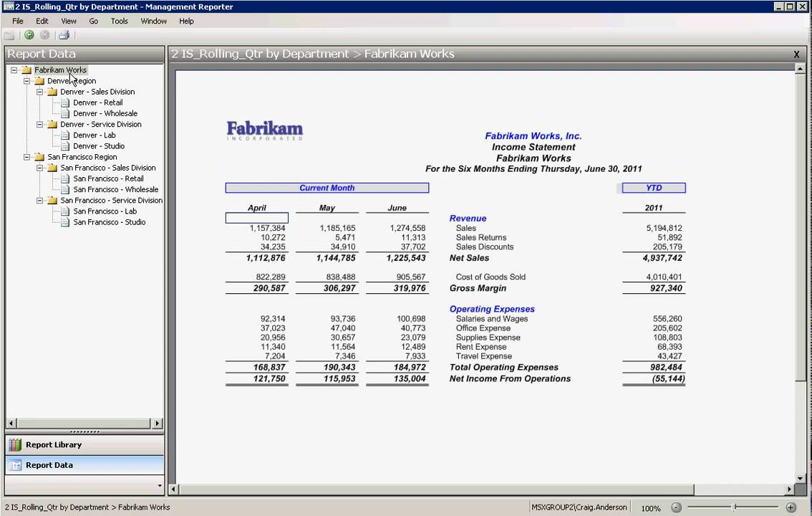Collapse the San Francisco Region node
This screenshot has height=516, width=812.
click(27, 157)
